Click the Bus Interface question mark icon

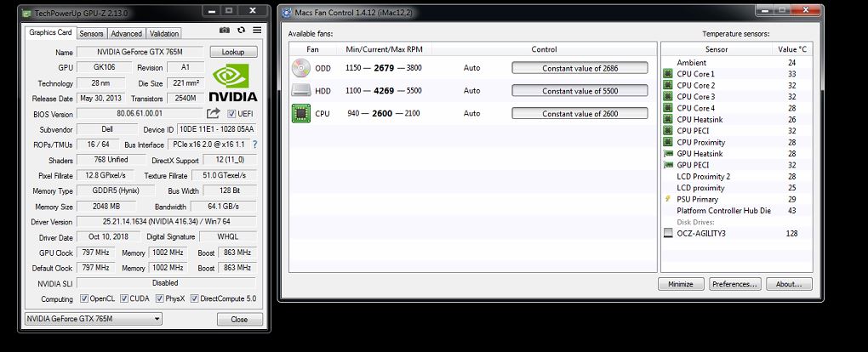[254, 145]
